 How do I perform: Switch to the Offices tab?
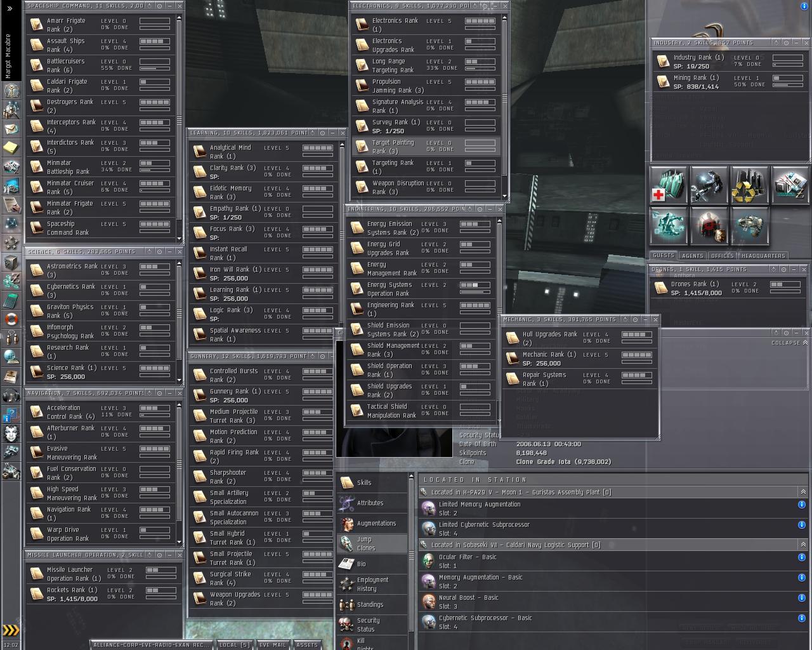pos(722,256)
